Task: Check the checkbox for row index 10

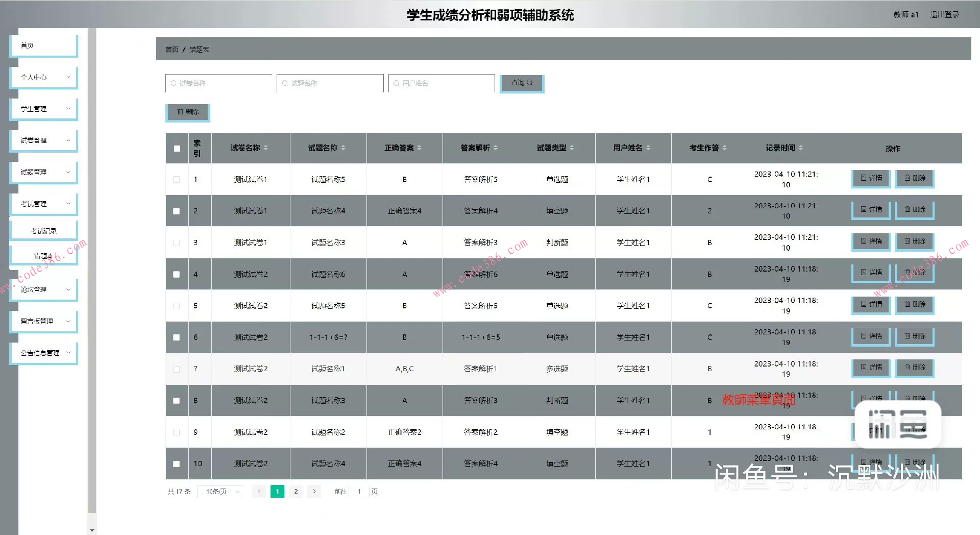Action: pos(177,464)
